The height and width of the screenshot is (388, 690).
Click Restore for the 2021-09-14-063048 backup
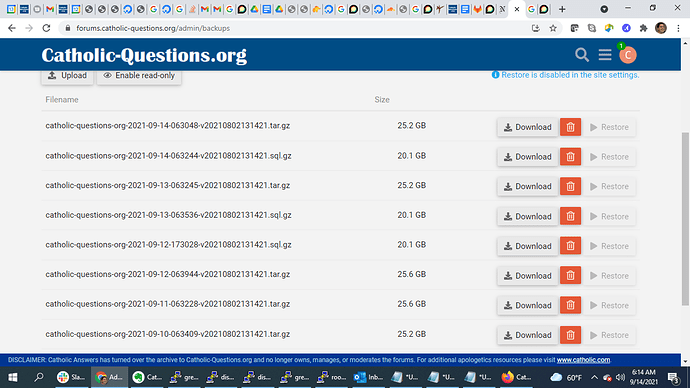click(x=609, y=127)
